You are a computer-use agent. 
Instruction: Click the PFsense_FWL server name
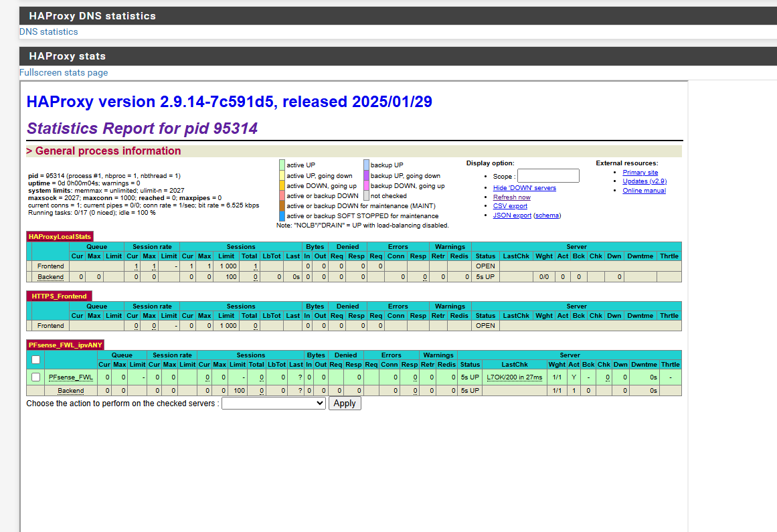(71, 377)
